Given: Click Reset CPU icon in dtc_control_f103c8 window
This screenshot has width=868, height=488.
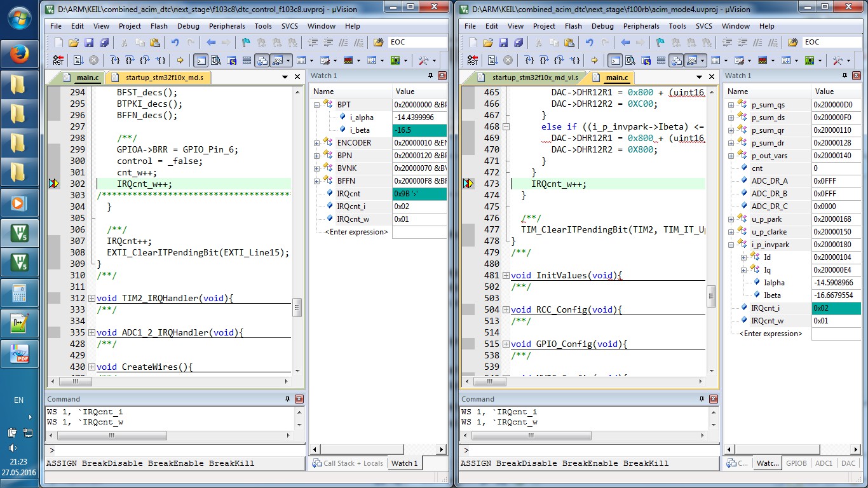Looking at the screenshot, I should coord(58,60).
